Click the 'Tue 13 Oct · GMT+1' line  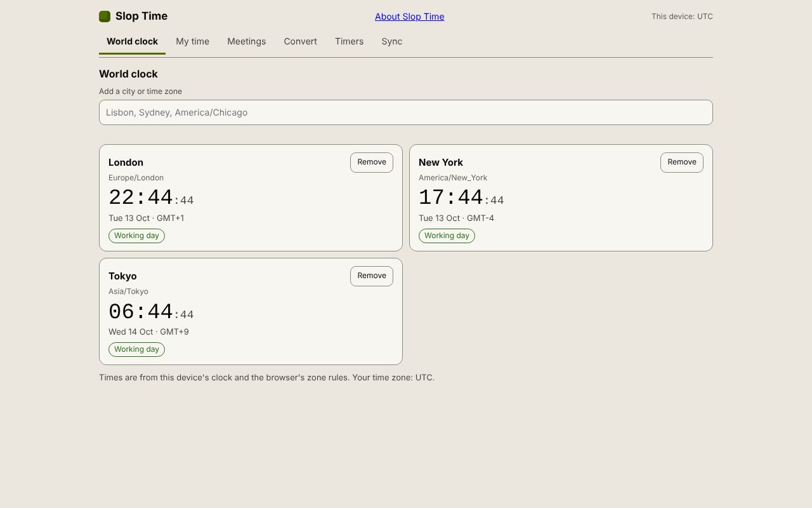(x=146, y=218)
